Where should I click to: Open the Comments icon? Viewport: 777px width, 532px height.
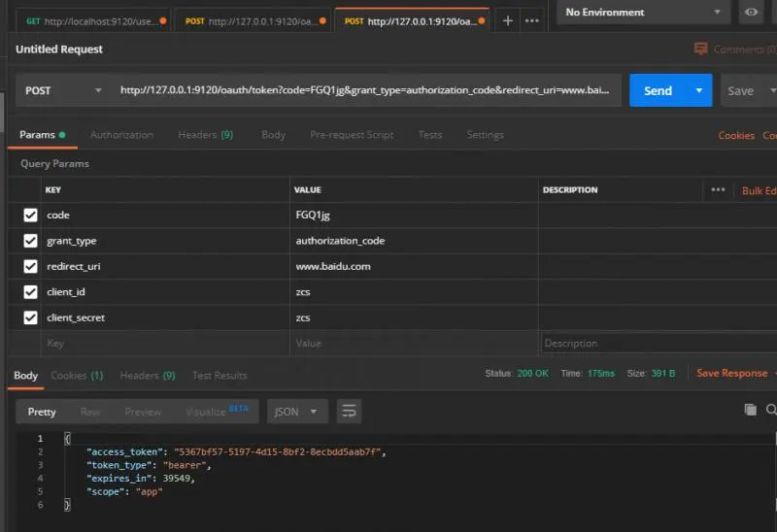[700, 49]
